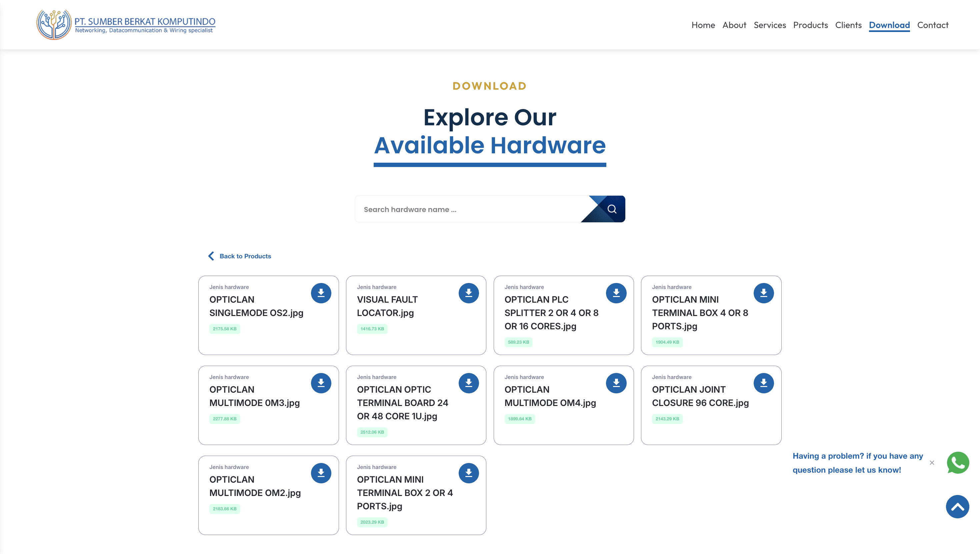Dismiss the help message popup
Image resolution: width=980 pixels, height=554 pixels.
(x=932, y=463)
